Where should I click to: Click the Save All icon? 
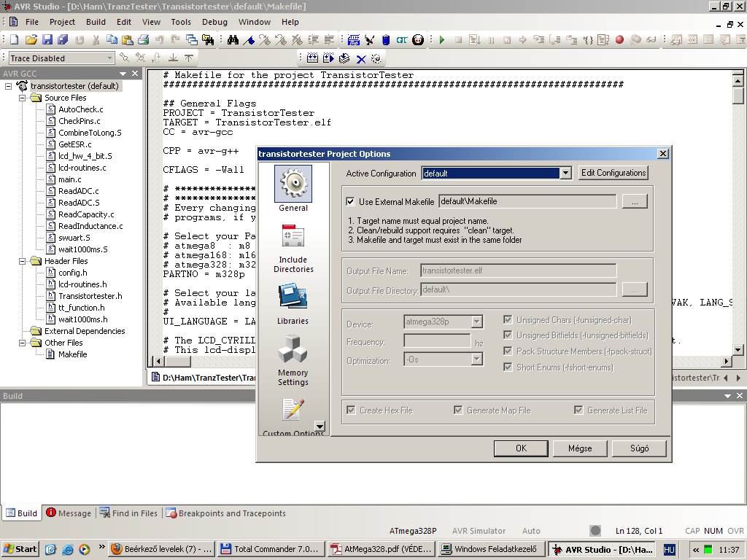point(63,40)
